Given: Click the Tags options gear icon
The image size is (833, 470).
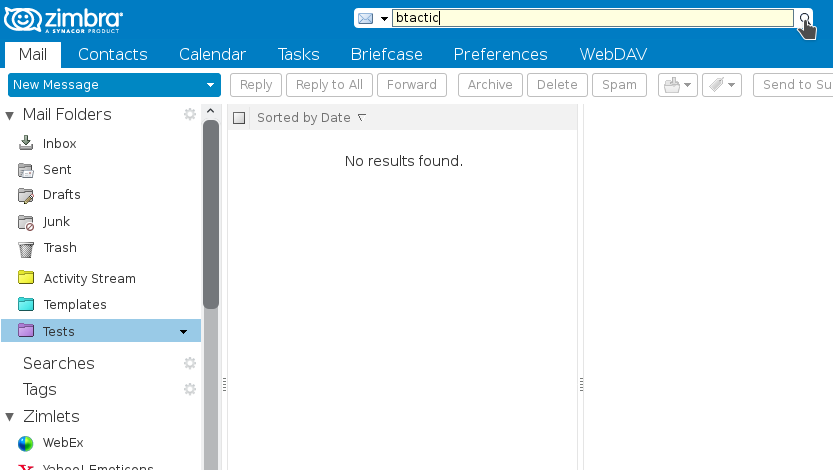Looking at the screenshot, I should click(190, 389).
